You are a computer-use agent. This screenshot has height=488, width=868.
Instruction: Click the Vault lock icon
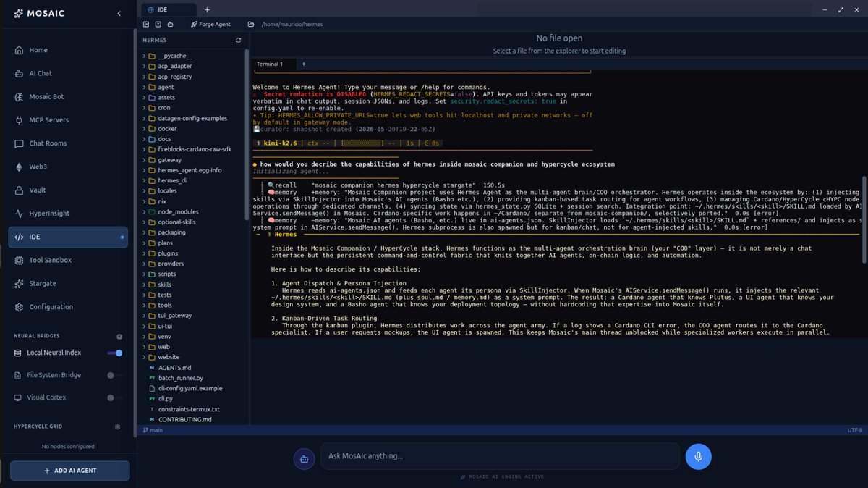click(x=20, y=190)
